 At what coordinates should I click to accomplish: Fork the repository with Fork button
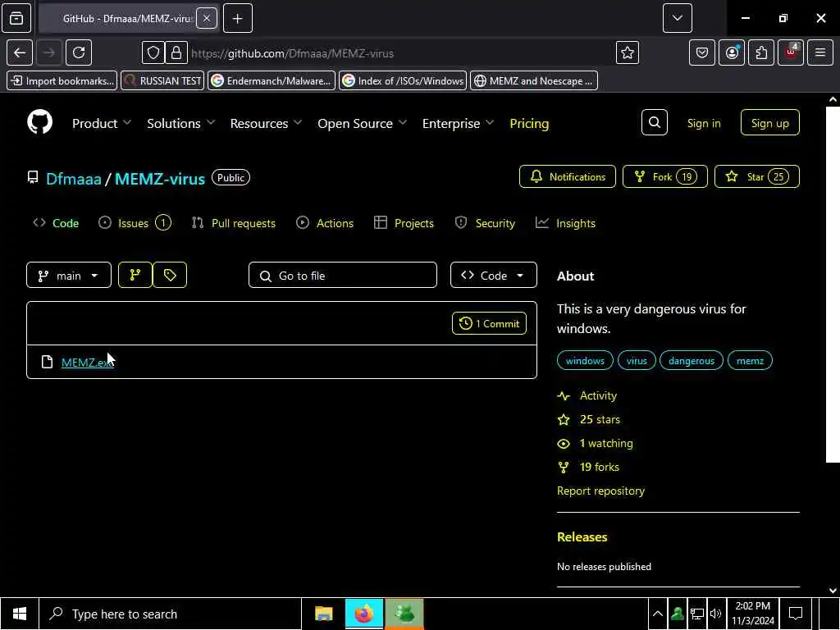click(664, 176)
